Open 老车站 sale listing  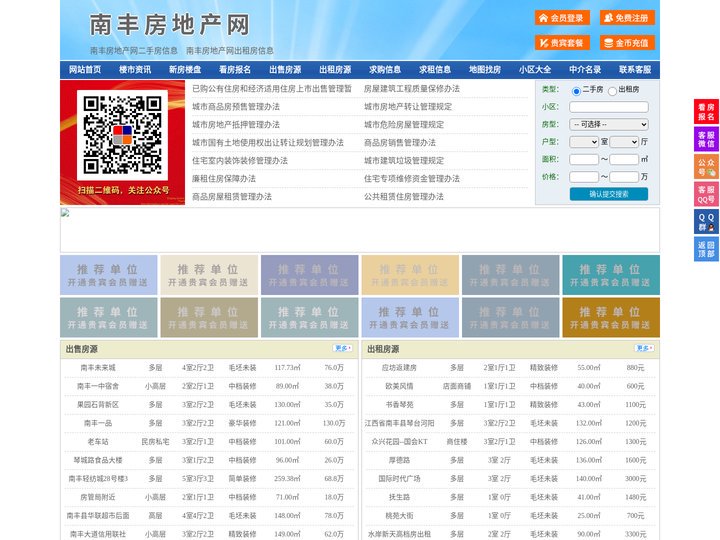(x=98, y=442)
